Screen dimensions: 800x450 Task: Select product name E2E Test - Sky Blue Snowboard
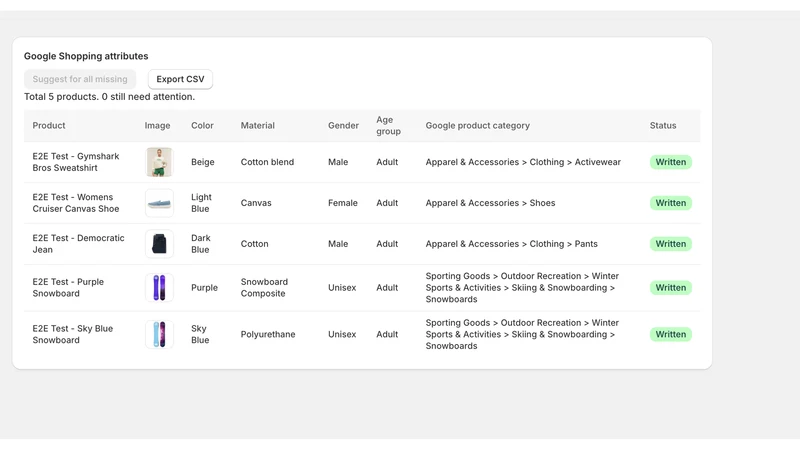[x=72, y=334]
